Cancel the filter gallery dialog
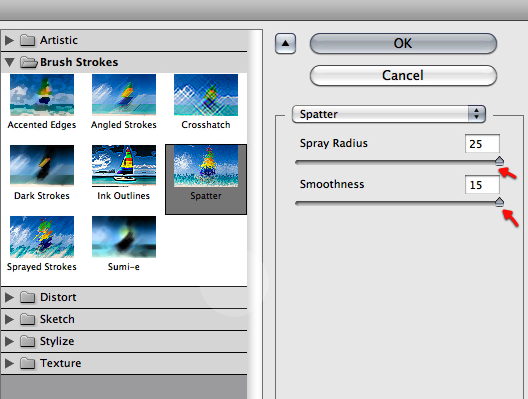The image size is (528, 399). pos(403,75)
